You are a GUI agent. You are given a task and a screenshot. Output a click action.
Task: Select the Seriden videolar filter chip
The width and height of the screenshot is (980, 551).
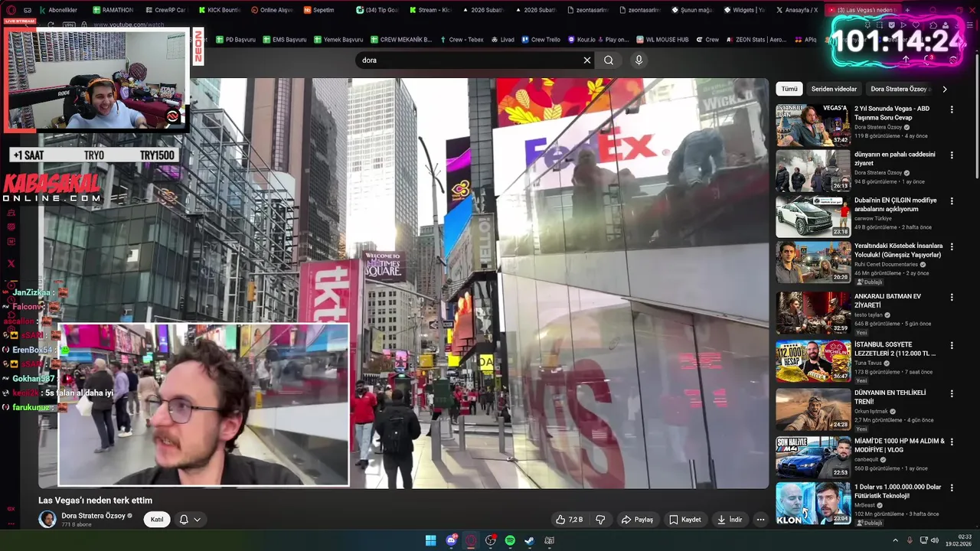834,89
